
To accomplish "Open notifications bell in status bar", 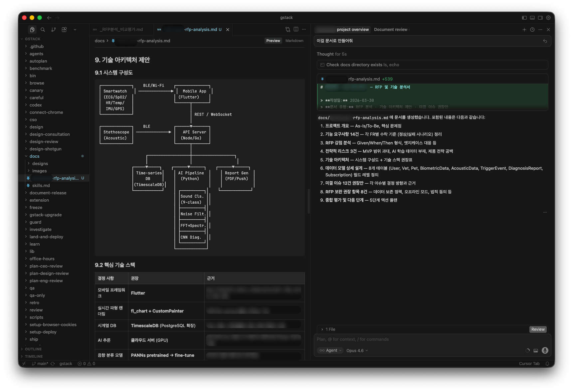I will coord(547,364).
